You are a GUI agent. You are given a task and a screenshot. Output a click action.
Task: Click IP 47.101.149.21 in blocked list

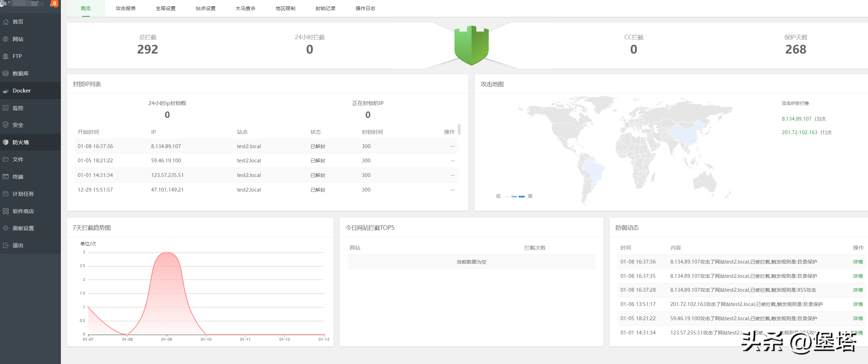167,190
